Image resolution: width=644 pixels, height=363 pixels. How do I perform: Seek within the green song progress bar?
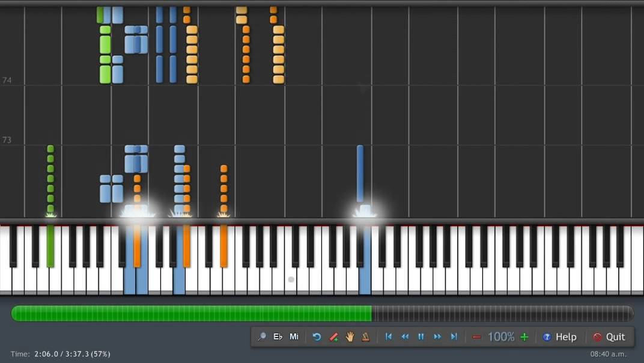click(x=192, y=313)
